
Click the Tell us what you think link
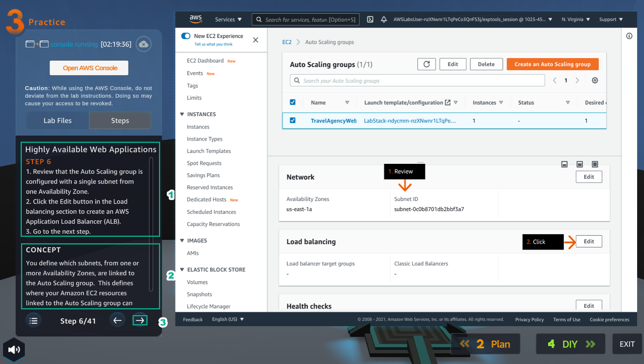[213, 44]
